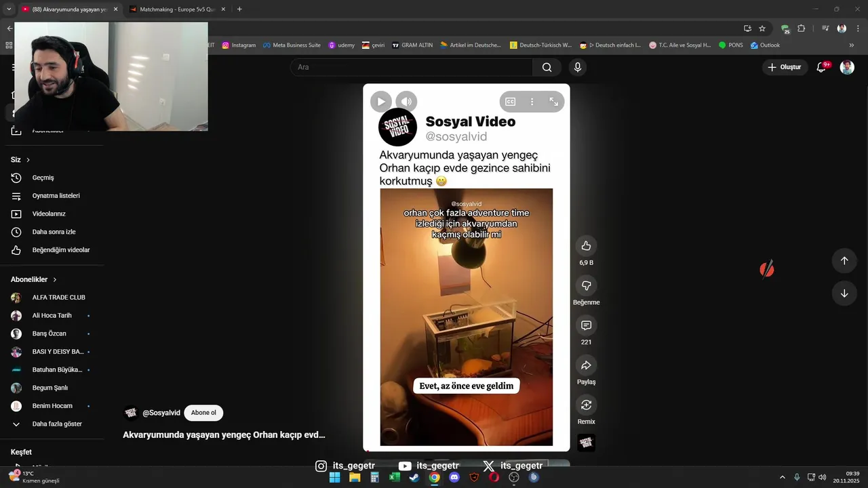Image resolution: width=868 pixels, height=488 pixels.
Task: Open the taskbar volume control
Action: tap(822, 477)
